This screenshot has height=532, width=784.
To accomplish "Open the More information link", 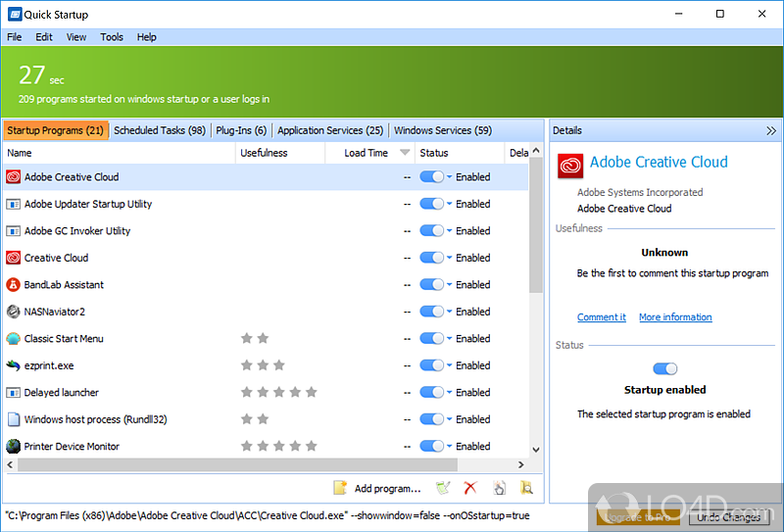I will pos(675,317).
